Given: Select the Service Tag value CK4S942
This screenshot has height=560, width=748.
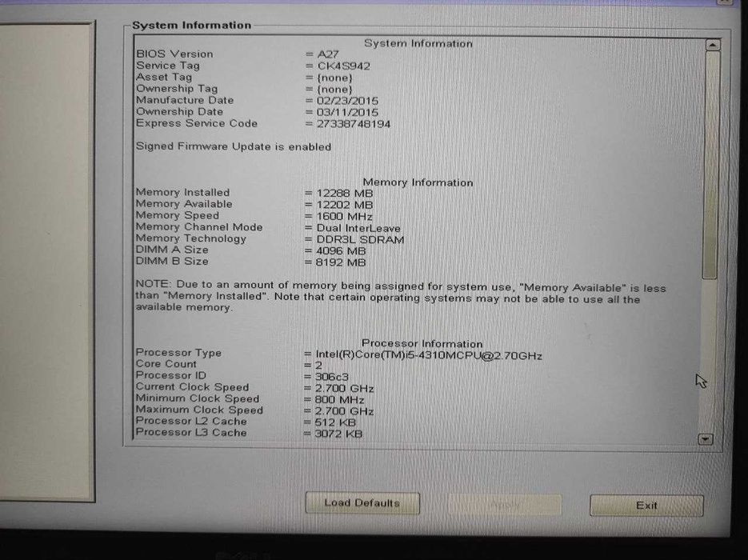Looking at the screenshot, I should pos(343,66).
